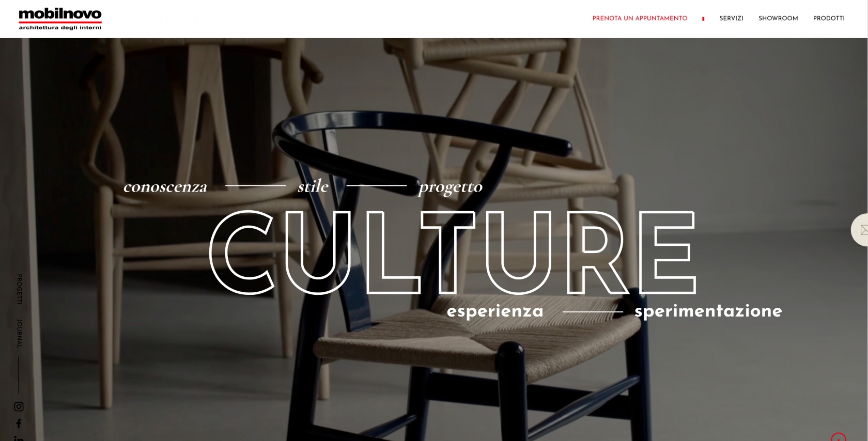Viewport: 868px width, 441px height.
Task: Select the stile hero keyword
Action: [313, 186]
